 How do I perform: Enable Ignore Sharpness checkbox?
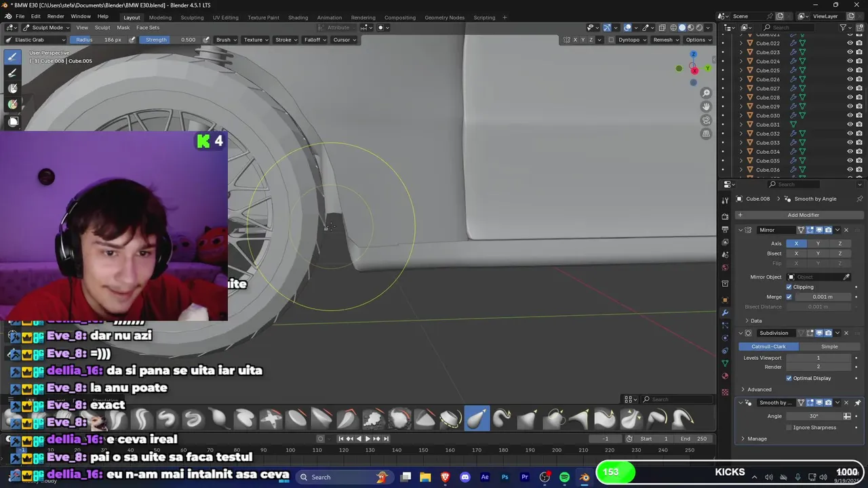point(789,428)
